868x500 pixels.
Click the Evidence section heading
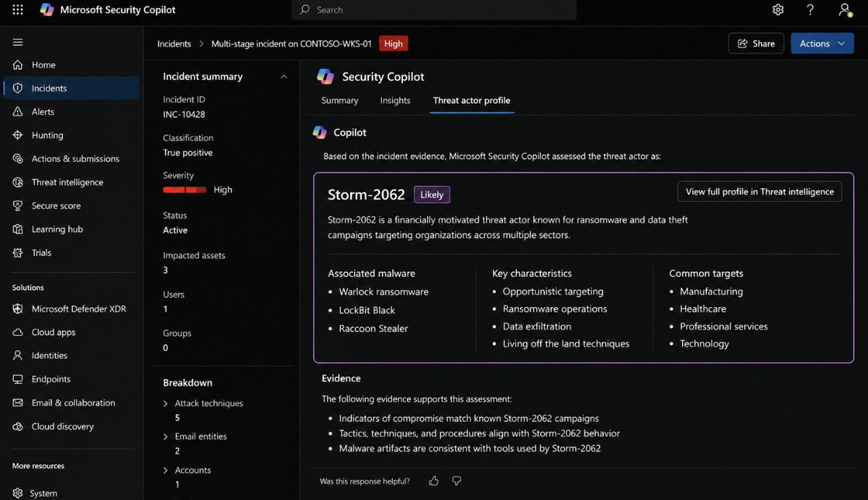click(341, 378)
